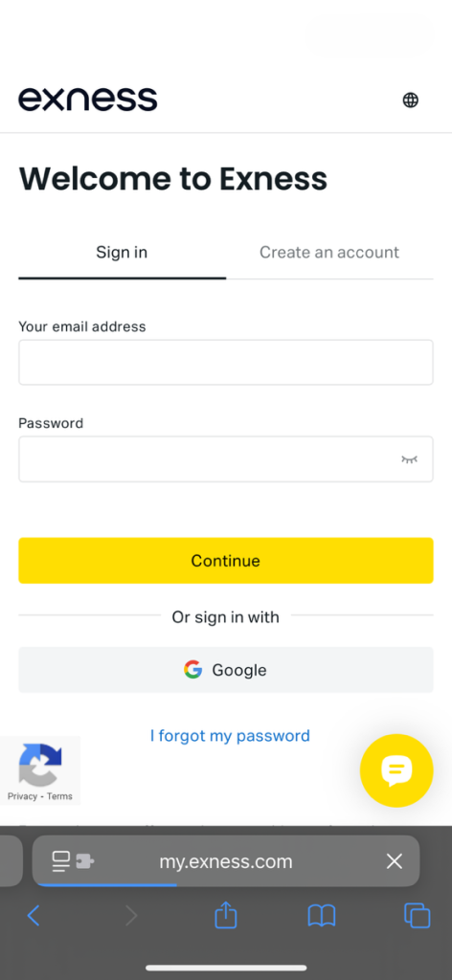Focus the Password input field
452x980 pixels.
tap(226, 459)
